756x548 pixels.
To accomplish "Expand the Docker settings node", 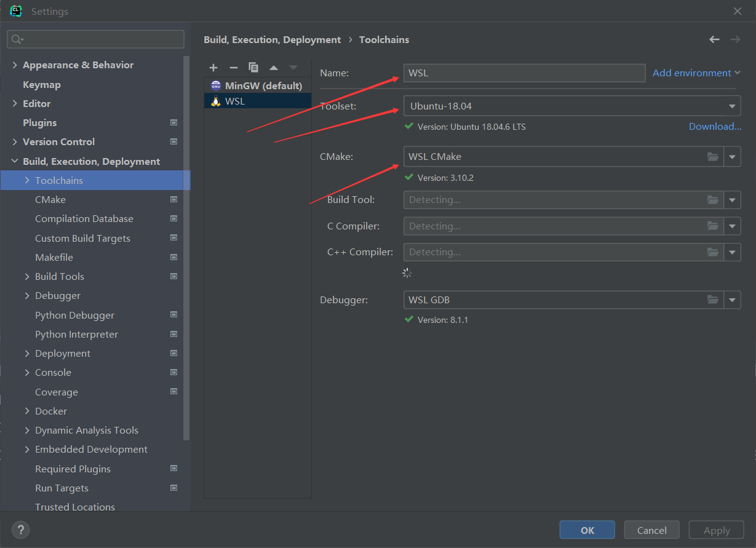I will (x=27, y=411).
